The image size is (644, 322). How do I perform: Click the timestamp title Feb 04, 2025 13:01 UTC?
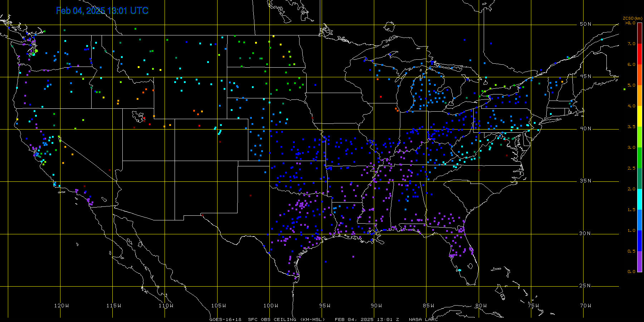pyautogui.click(x=102, y=11)
